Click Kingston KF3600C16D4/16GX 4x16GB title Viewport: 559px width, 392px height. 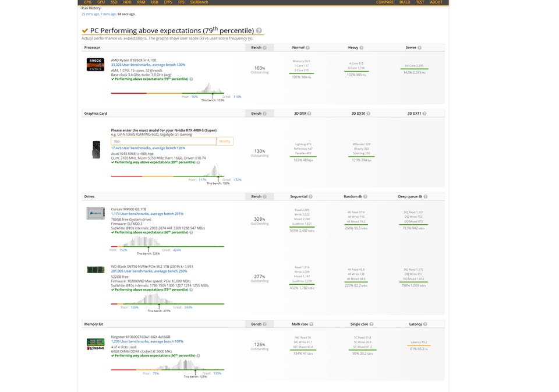140,337
